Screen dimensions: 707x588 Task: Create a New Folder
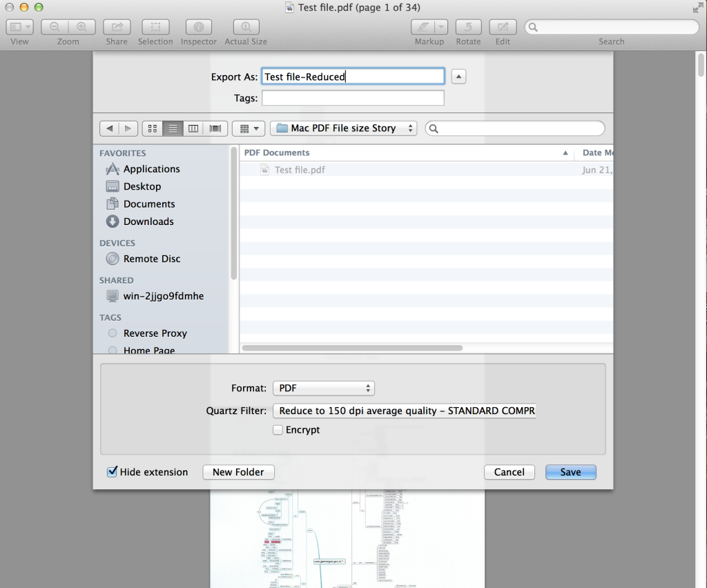238,472
